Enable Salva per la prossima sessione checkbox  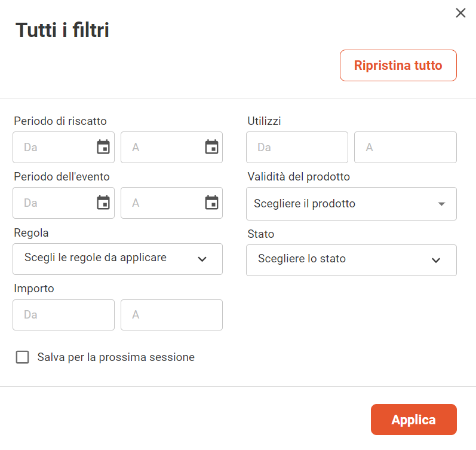tap(23, 357)
